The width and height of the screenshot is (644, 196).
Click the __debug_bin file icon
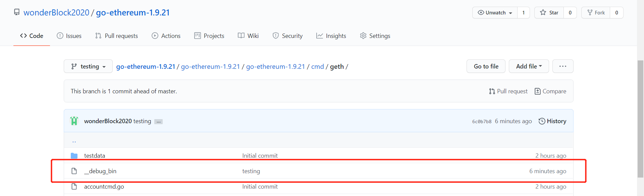[74, 171]
